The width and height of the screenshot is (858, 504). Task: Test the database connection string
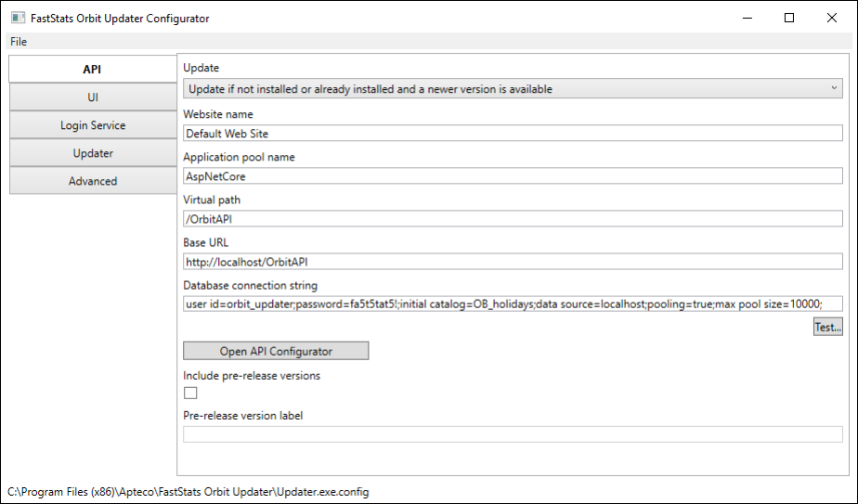pyautogui.click(x=828, y=328)
